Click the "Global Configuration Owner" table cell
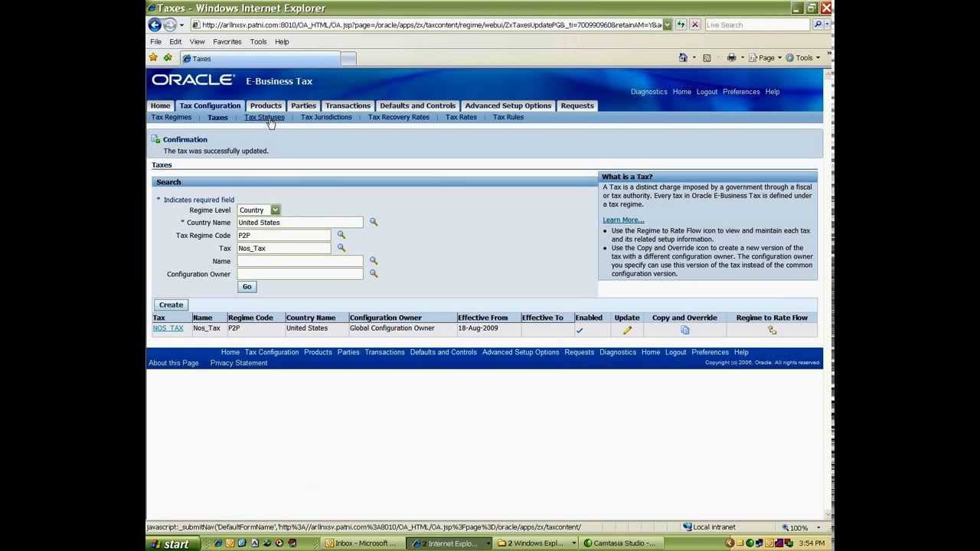The width and height of the screenshot is (980, 551). tap(392, 328)
